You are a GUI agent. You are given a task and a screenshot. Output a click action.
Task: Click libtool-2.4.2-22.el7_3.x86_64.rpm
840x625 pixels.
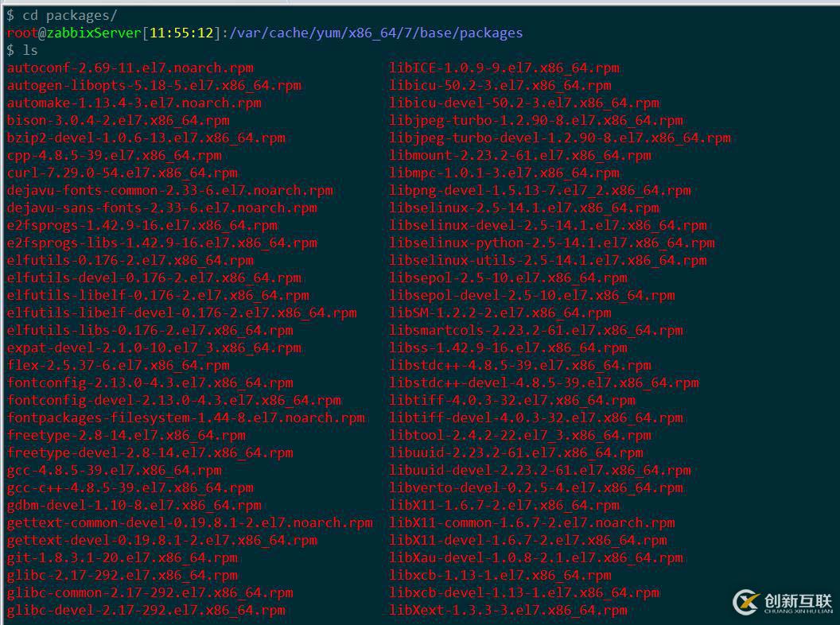(x=520, y=436)
